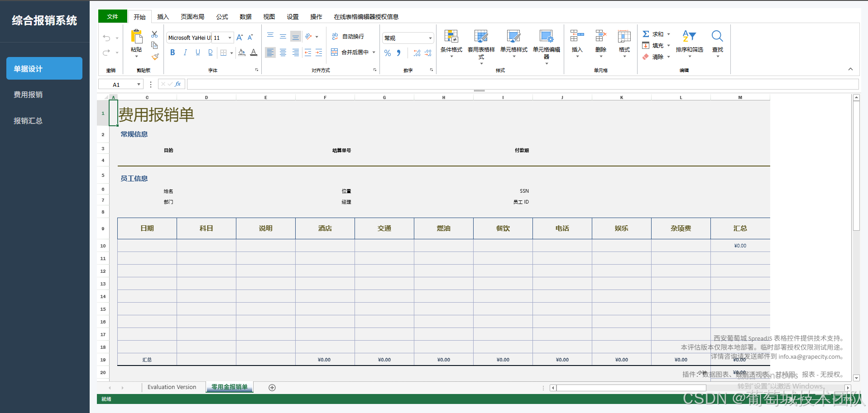Expand the Fill (填充) dropdown arrow
Screen dimensions: 868x413
[x=669, y=46]
